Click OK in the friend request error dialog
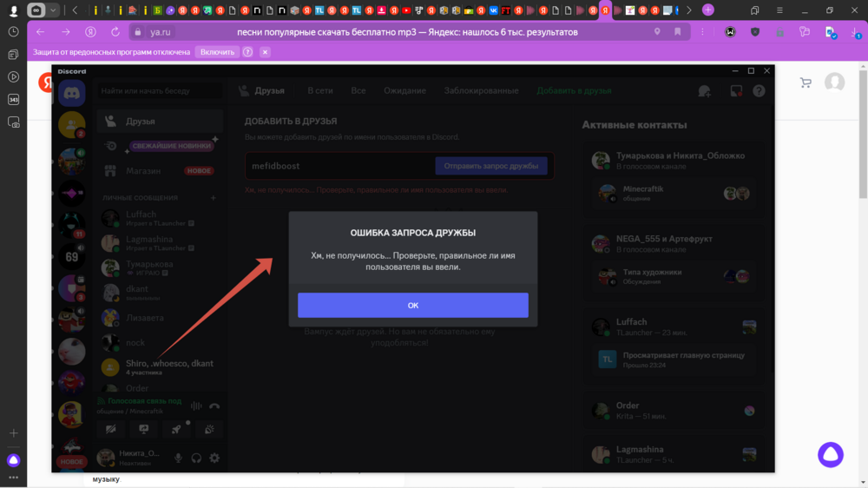This screenshot has width=868, height=488. click(413, 305)
